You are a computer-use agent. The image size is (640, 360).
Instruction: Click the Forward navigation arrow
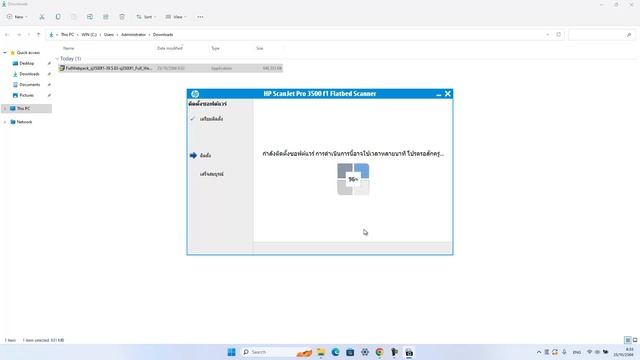pyautogui.click(x=18, y=35)
